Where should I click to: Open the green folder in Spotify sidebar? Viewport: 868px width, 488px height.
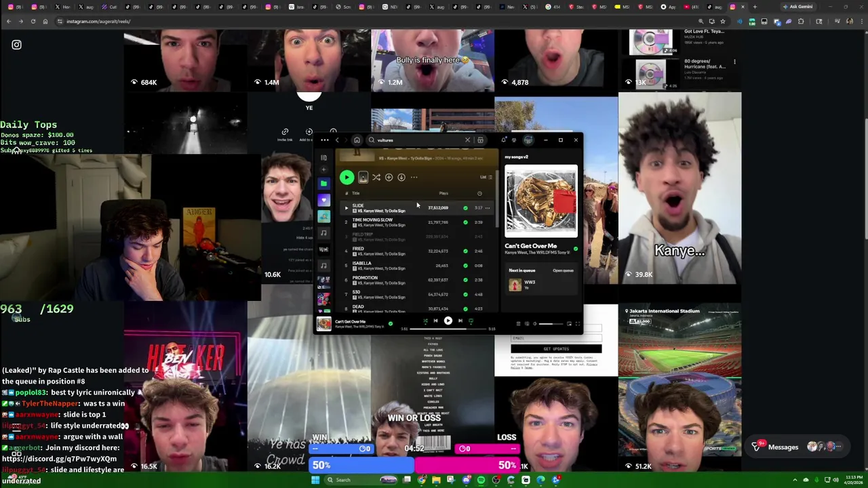click(x=323, y=183)
